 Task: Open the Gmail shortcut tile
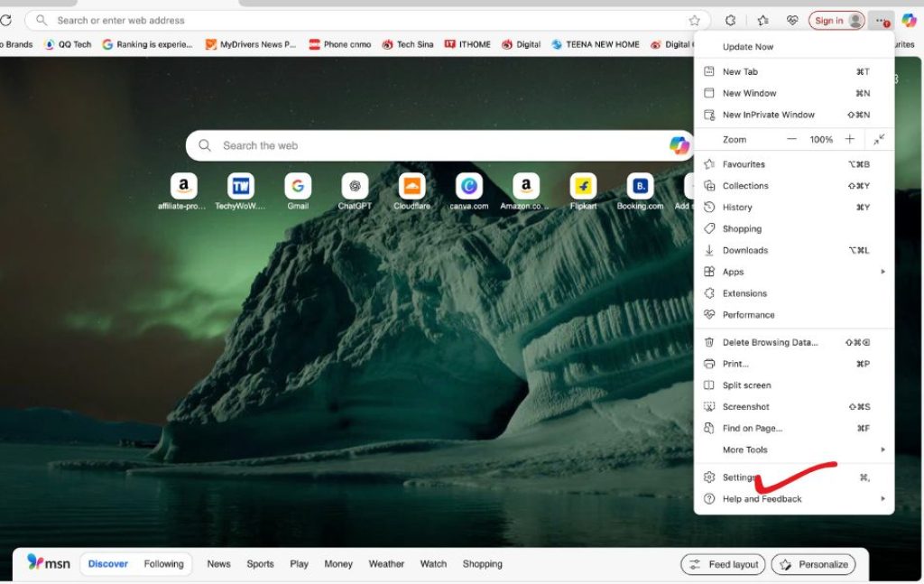pos(298,191)
